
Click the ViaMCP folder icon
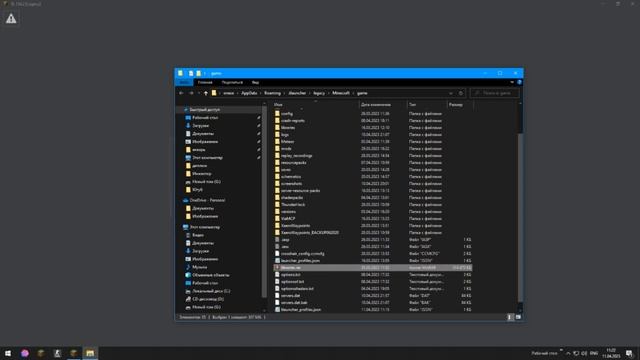(277, 218)
